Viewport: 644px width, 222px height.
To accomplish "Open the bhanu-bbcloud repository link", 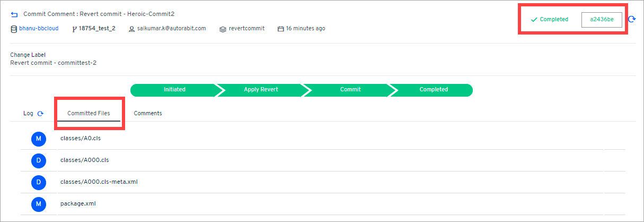I will point(39,29).
